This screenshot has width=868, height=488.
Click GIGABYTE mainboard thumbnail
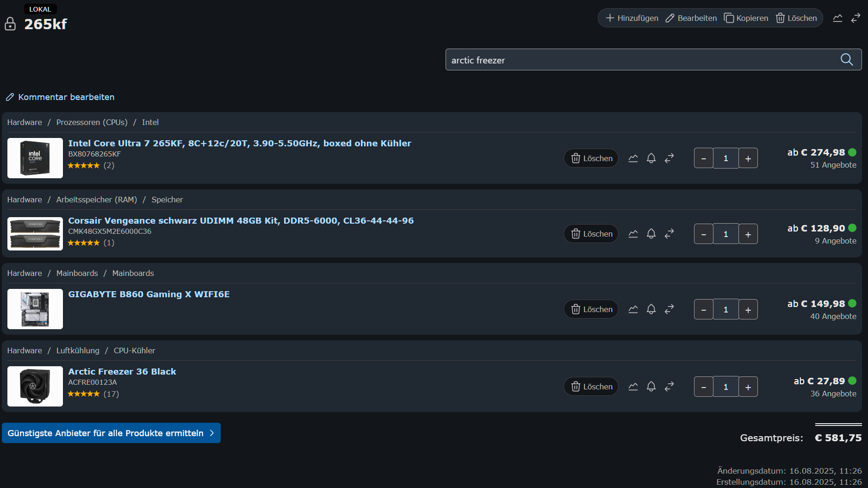[35, 309]
